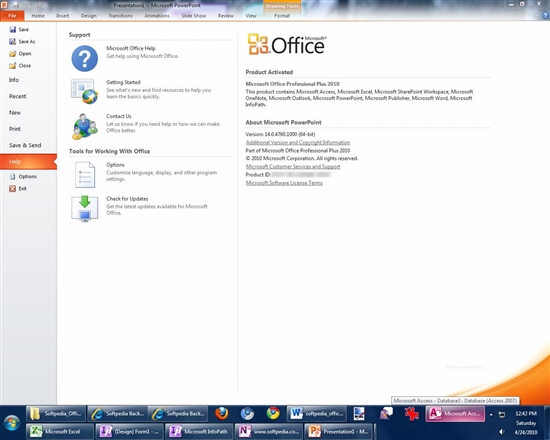
Task: Open the Slide Show ribbon tab
Action: coord(194,16)
